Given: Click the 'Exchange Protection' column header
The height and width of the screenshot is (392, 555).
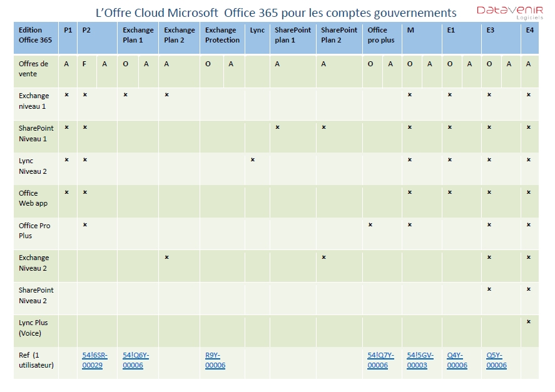Looking at the screenshot, I should (x=222, y=38).
